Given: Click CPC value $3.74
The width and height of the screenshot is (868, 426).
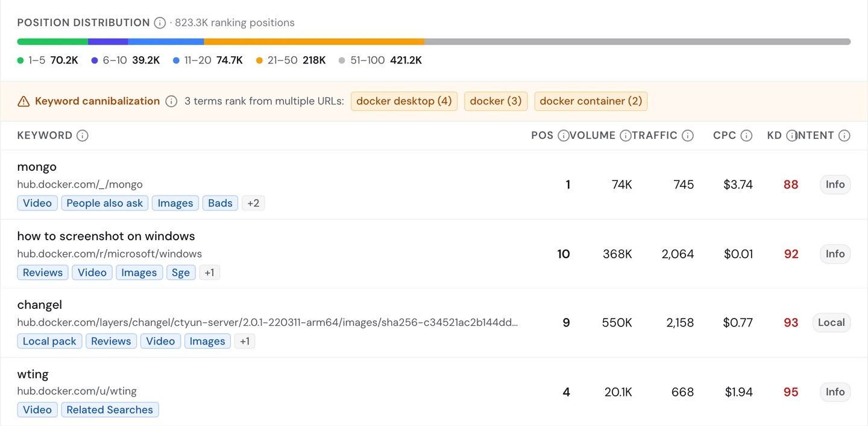Looking at the screenshot, I should (x=738, y=185).
